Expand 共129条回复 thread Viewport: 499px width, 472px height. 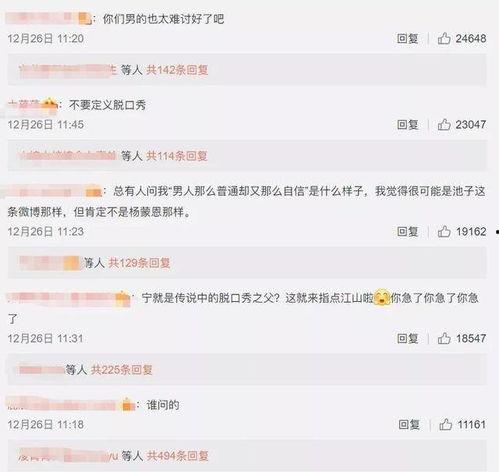click(x=139, y=263)
